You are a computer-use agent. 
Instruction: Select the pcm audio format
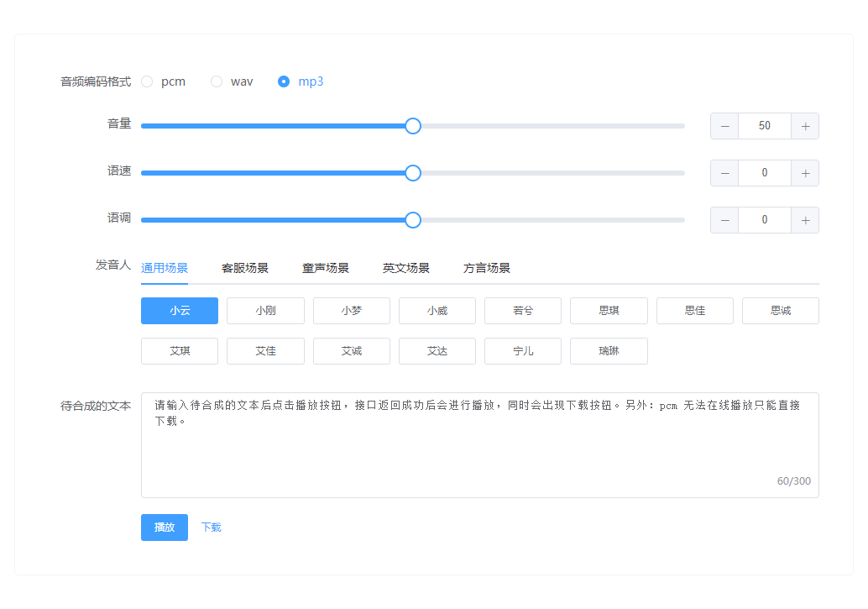point(148,81)
